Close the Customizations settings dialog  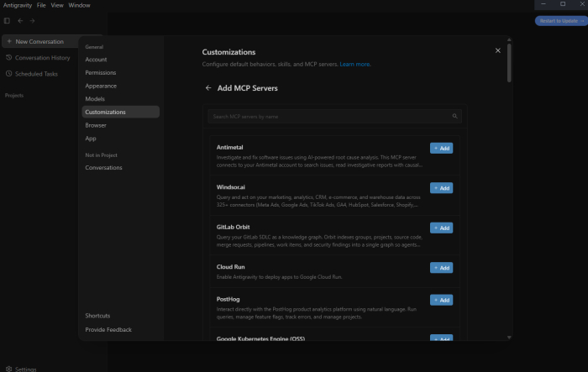pyautogui.click(x=497, y=50)
